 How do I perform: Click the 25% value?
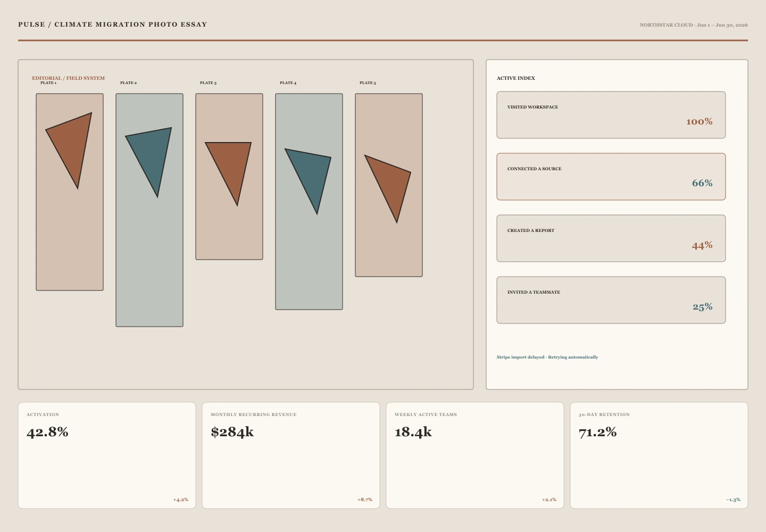click(x=703, y=307)
